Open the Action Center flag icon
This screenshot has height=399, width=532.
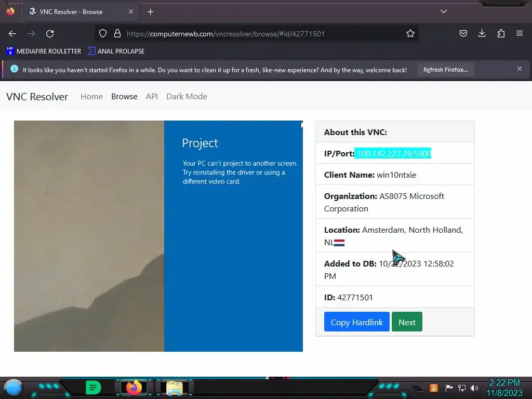[449, 388]
